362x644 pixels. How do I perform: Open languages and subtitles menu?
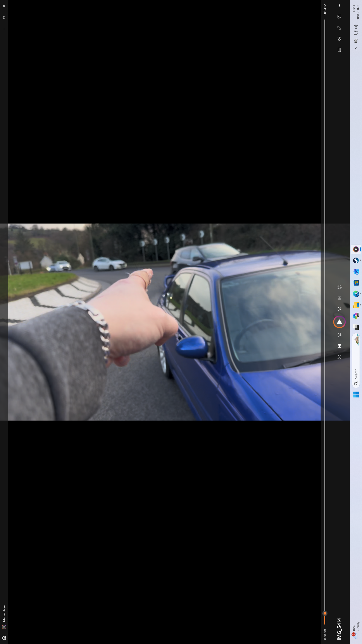click(339, 50)
